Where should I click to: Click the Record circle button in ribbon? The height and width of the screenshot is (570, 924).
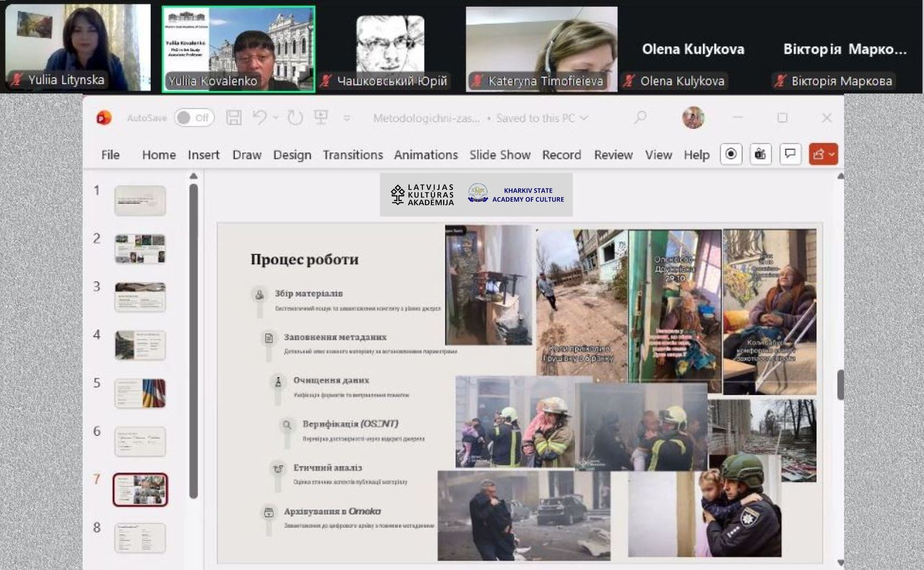coord(731,154)
